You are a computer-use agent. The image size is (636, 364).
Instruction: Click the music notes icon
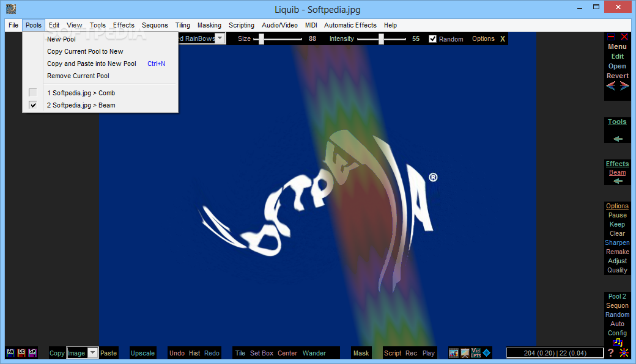[617, 342]
